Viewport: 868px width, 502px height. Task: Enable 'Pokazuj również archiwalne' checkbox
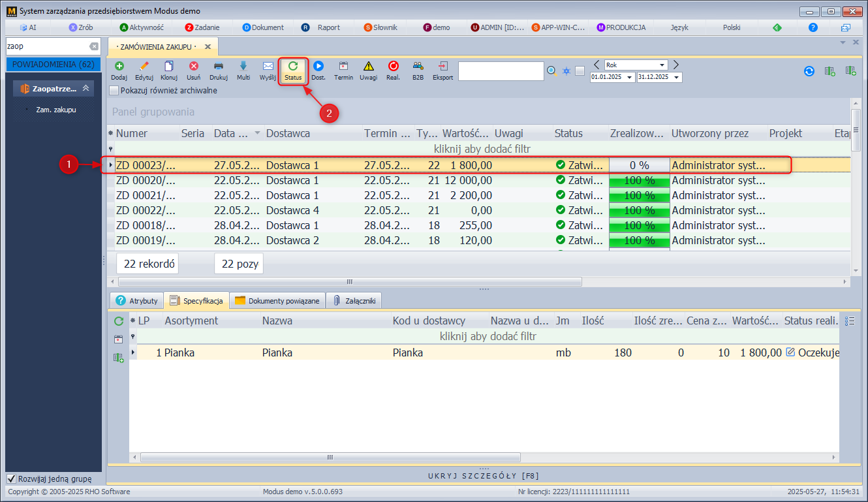tap(114, 91)
